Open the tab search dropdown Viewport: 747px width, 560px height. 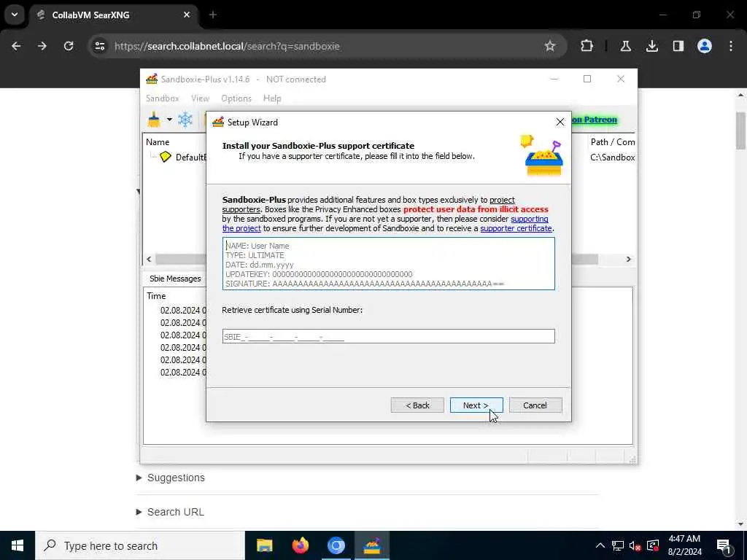point(15,15)
